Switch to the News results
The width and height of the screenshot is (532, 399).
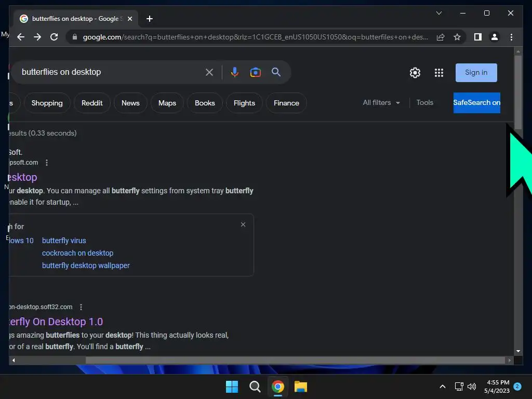click(130, 103)
